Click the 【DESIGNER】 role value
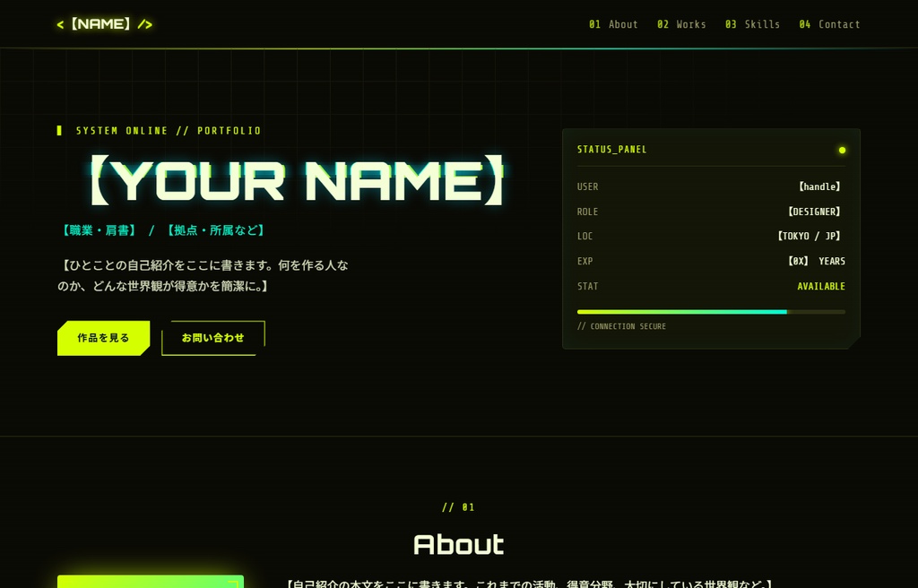The width and height of the screenshot is (918, 588). tap(814, 212)
